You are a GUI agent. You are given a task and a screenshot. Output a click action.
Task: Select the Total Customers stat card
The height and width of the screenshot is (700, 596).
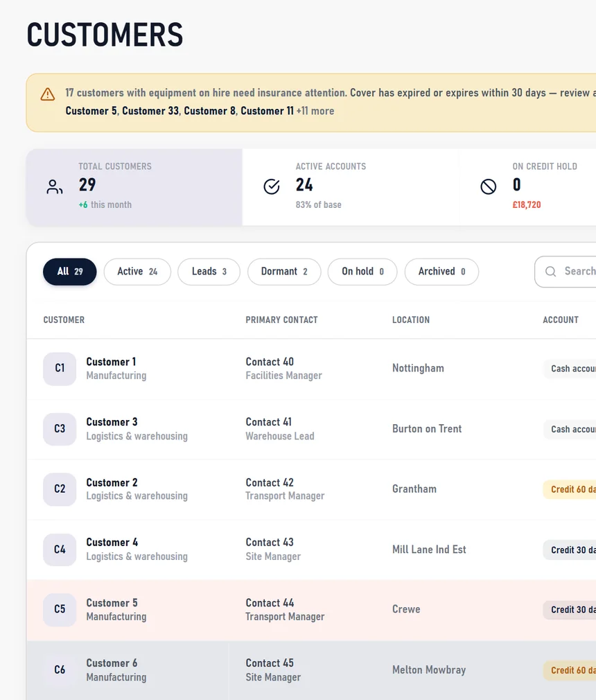[x=134, y=187]
